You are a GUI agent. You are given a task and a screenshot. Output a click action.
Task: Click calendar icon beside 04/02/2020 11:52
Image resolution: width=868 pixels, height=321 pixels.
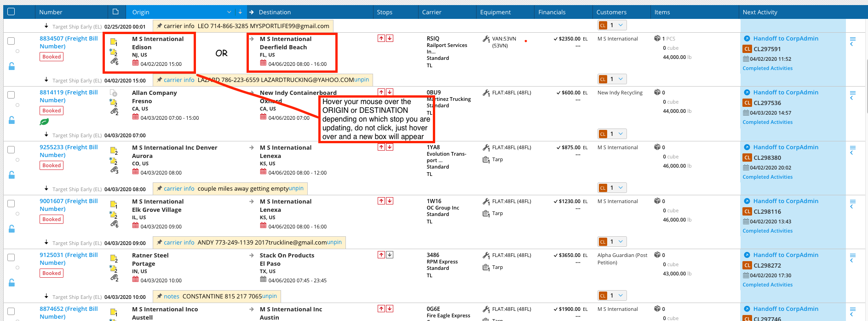[x=746, y=59]
